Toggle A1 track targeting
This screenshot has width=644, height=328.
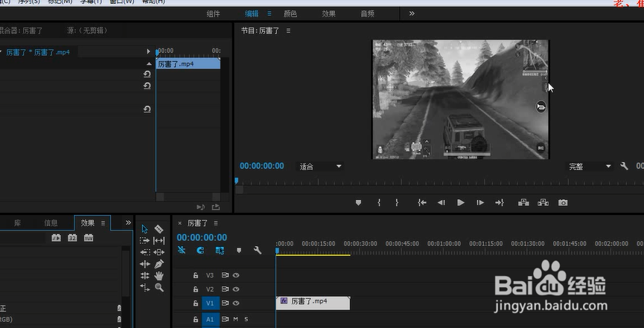210,319
